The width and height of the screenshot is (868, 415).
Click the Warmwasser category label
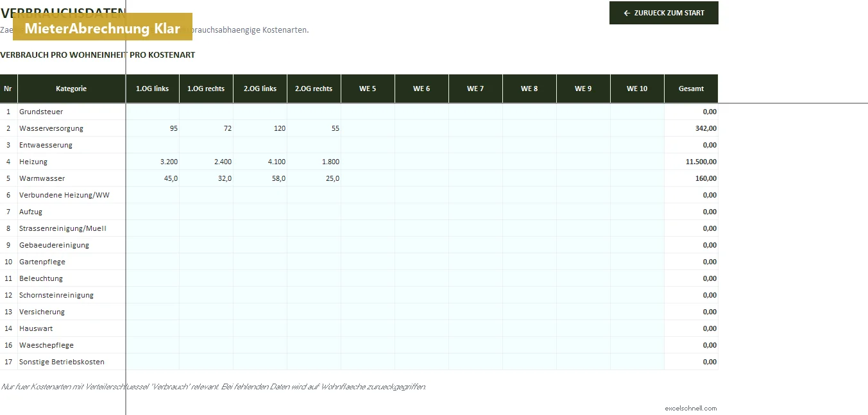(42, 178)
